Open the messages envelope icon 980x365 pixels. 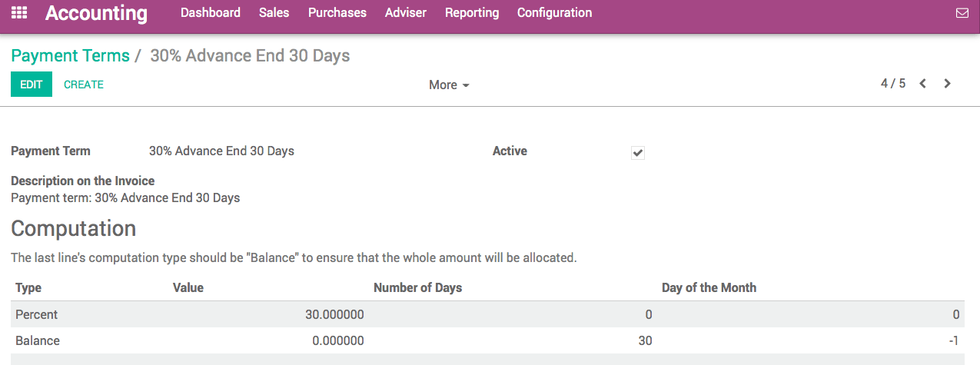[x=962, y=13]
